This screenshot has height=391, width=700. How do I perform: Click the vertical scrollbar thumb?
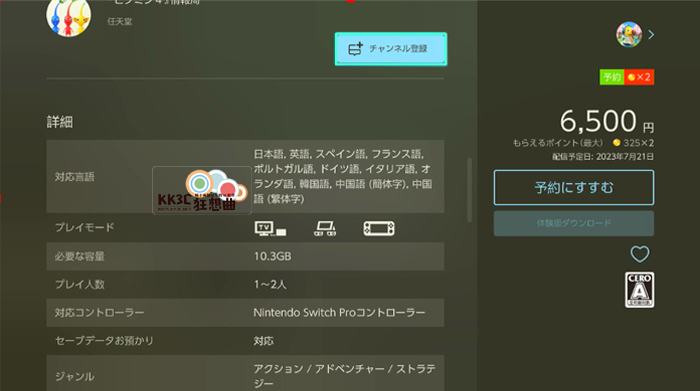469,190
